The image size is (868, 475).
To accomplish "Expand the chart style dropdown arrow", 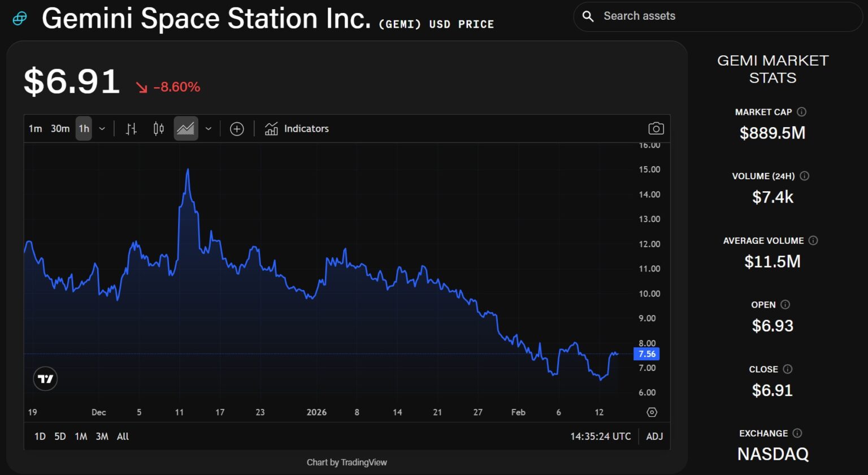I will 209,129.
